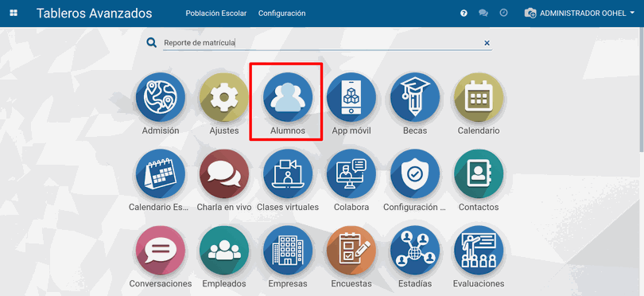Open the Configuración menu
This screenshot has height=296, width=644.
[281, 14]
